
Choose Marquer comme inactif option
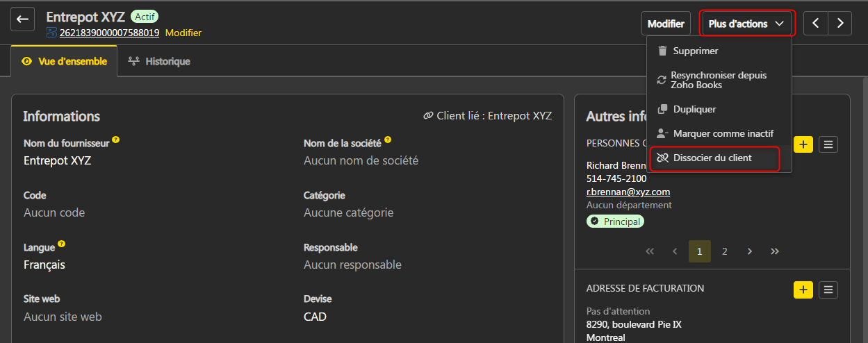(722, 133)
